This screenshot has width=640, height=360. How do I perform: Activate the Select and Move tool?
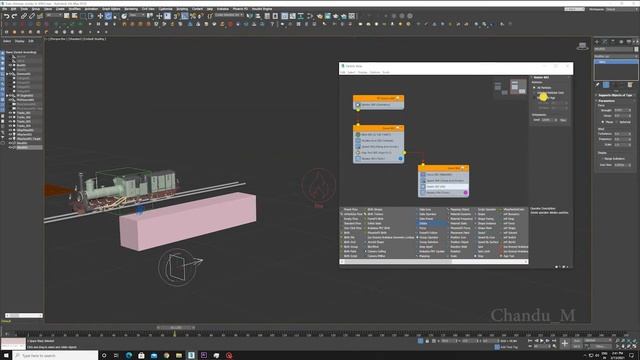coord(100,16)
